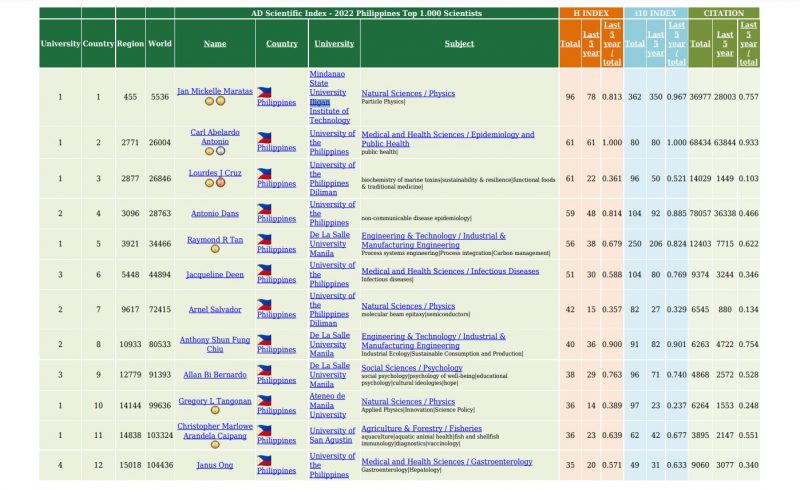Open Natural Sciences / Physics in Maratas row
This screenshot has width=800, height=490.
tap(408, 93)
